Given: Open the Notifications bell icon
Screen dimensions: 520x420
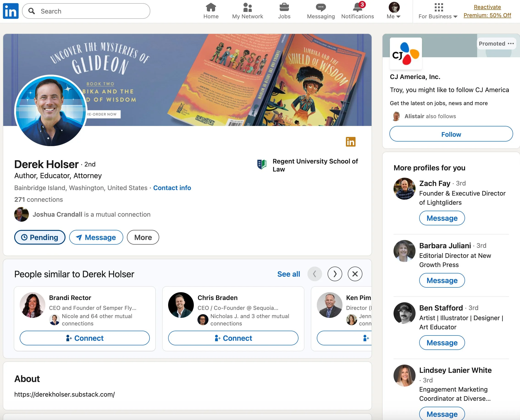Looking at the screenshot, I should (357, 7).
